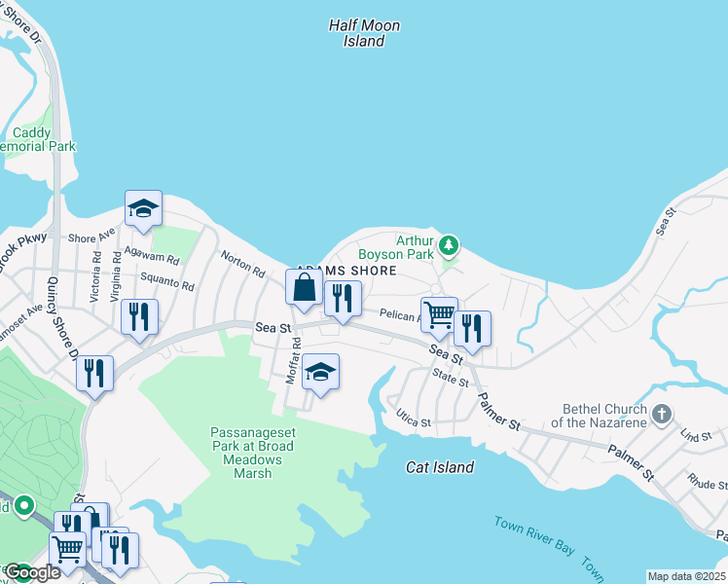Select the Adams Shore neighborhood label

[346, 271]
